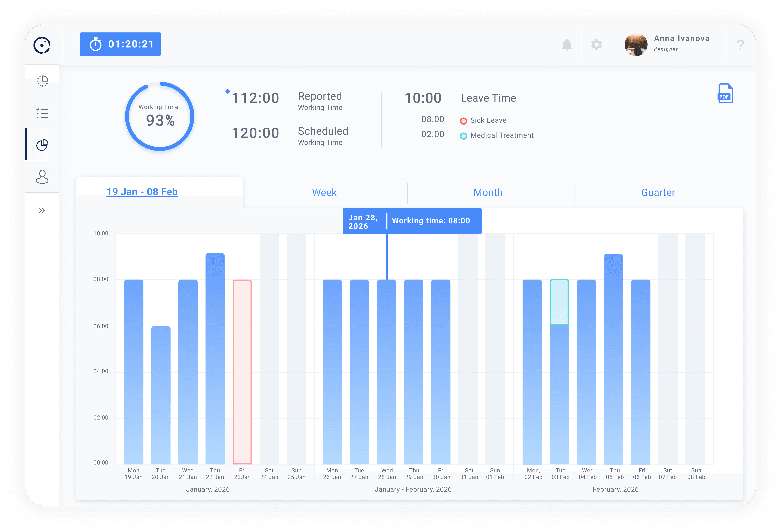Open the 19 Jan - 08 Feb date range link

(x=142, y=192)
